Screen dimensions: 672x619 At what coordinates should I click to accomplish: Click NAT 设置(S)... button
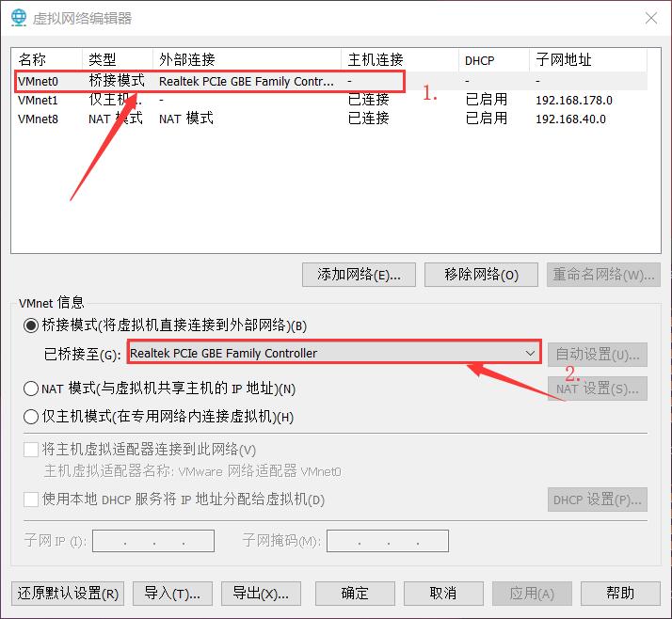[597, 389]
